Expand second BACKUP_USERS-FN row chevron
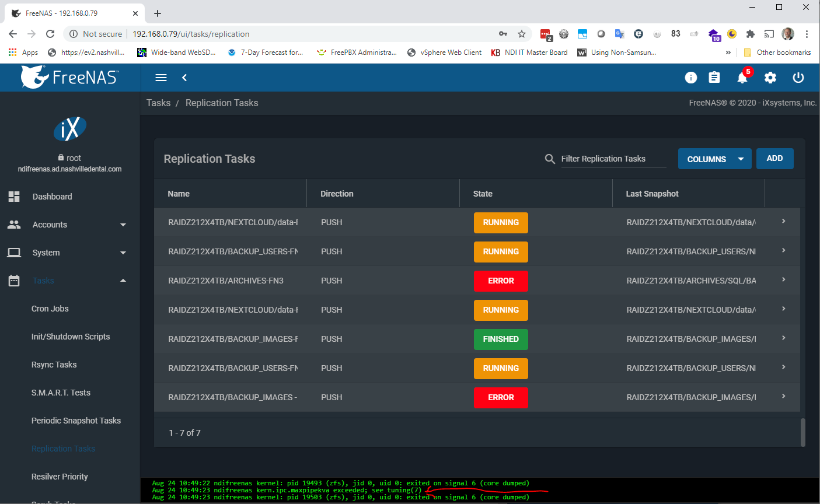The width and height of the screenshot is (820, 504). click(x=783, y=367)
